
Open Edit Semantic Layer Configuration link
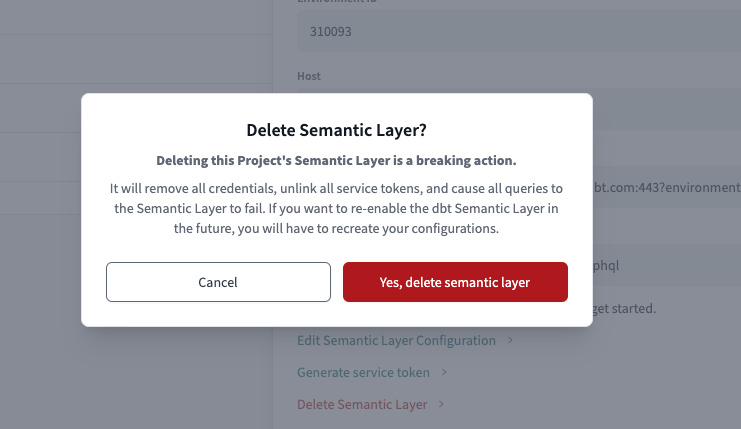(x=396, y=340)
